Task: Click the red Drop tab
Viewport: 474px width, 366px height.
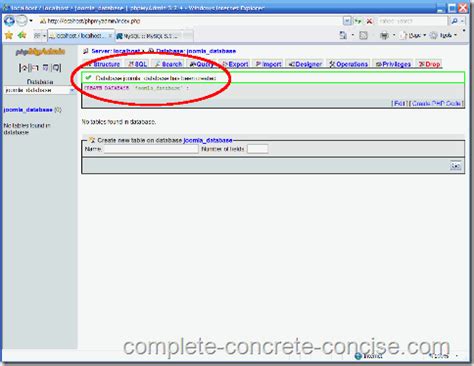Action: click(430, 64)
